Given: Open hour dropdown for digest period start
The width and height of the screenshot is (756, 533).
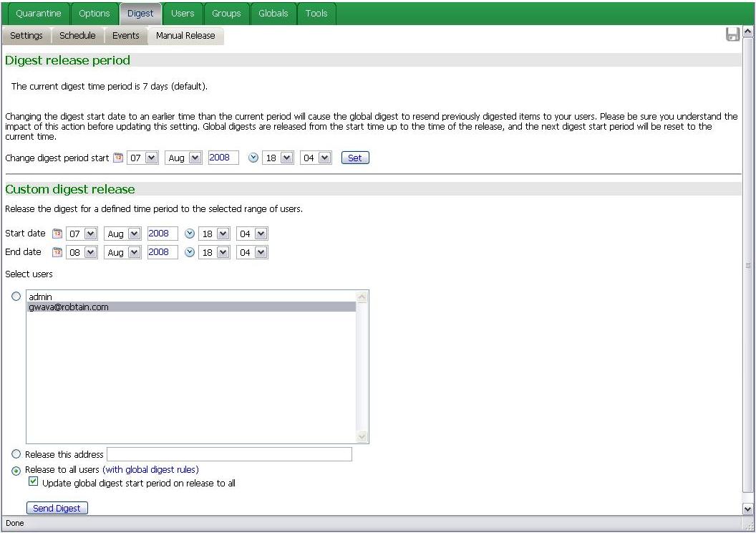Looking at the screenshot, I should [x=278, y=158].
